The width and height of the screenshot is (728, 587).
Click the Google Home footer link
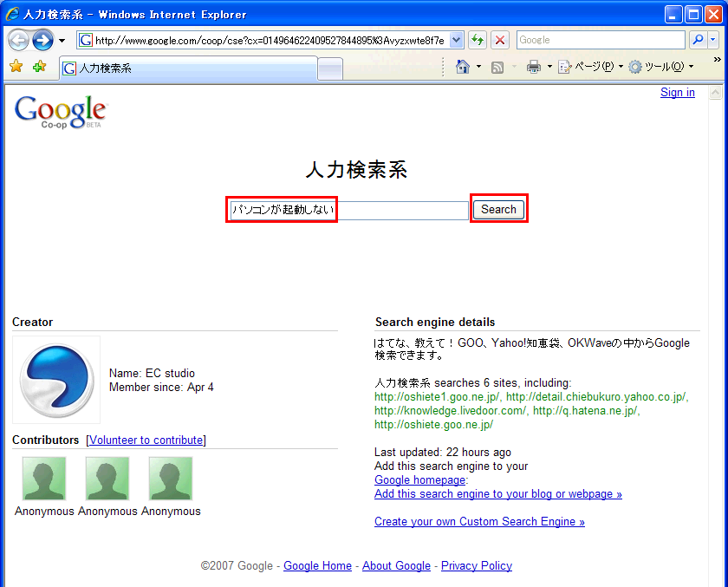click(317, 565)
